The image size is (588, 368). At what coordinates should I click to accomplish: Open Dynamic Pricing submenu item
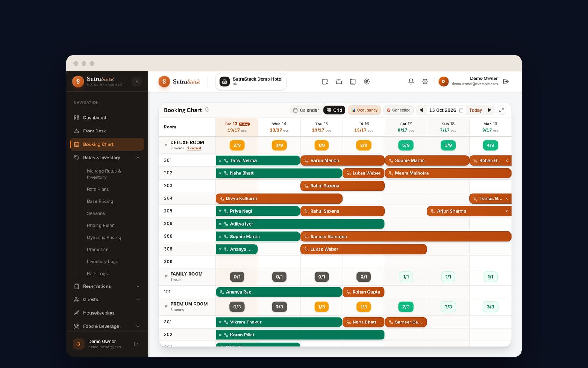[104, 238]
